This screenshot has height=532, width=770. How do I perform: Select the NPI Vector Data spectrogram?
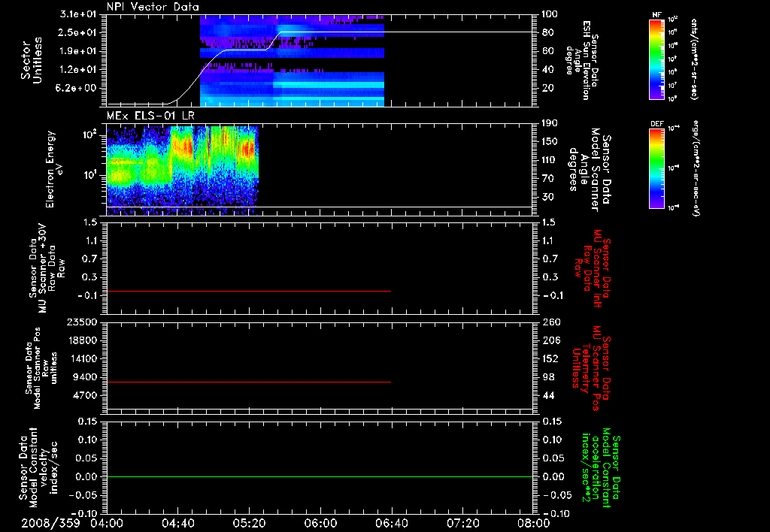(292, 61)
